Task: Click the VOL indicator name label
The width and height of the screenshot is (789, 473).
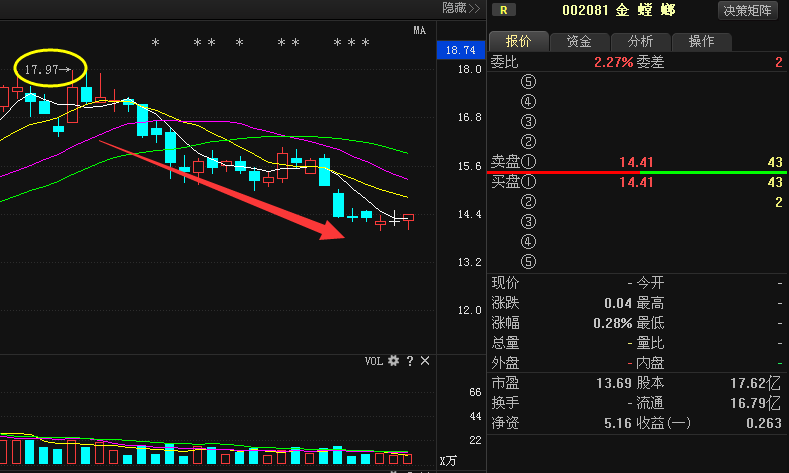Action: (373, 360)
